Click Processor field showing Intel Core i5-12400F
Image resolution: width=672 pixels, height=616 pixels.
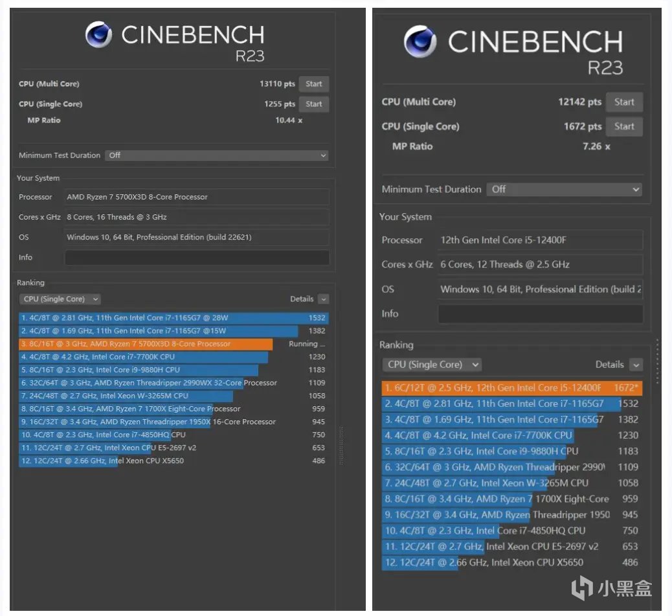coord(541,240)
